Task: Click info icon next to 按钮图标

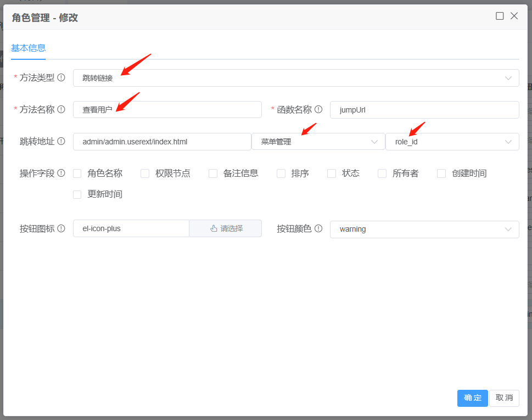Action: point(61,228)
